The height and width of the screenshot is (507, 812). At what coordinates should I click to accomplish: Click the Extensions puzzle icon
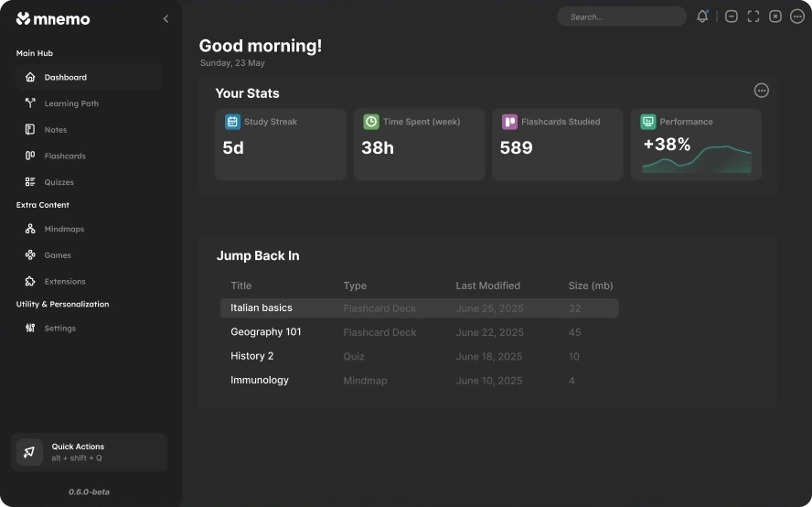point(30,281)
